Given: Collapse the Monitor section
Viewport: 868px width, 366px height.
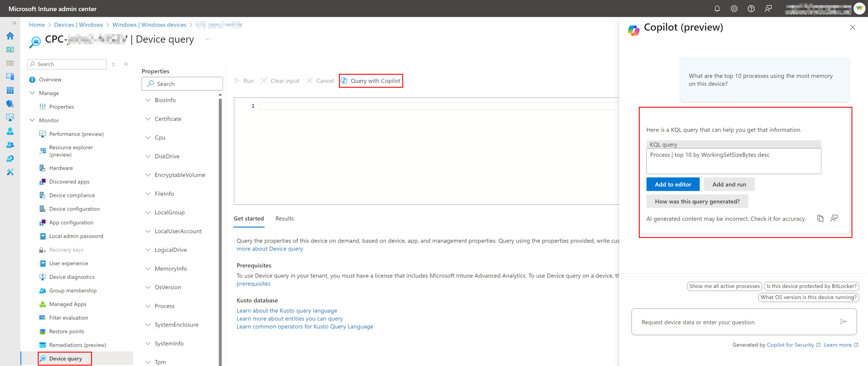Looking at the screenshot, I should [32, 120].
